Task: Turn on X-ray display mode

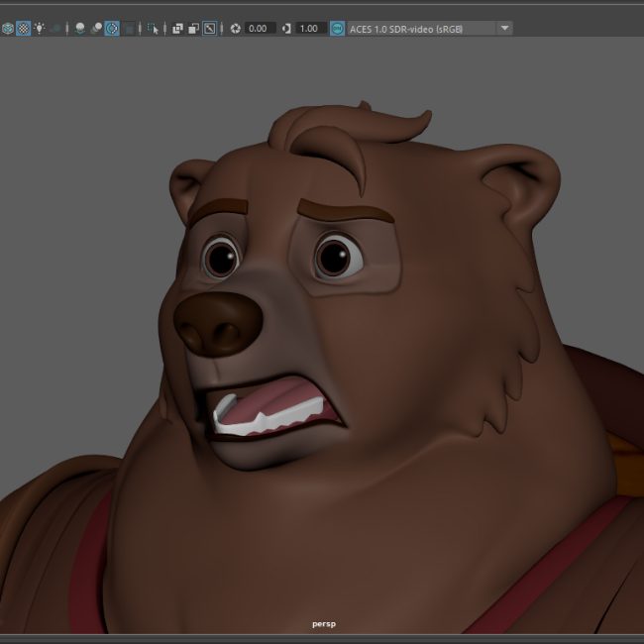Action: click(x=177, y=29)
